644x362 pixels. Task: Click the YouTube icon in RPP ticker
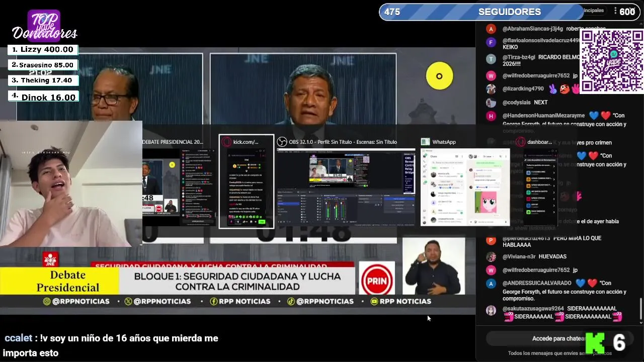(374, 301)
